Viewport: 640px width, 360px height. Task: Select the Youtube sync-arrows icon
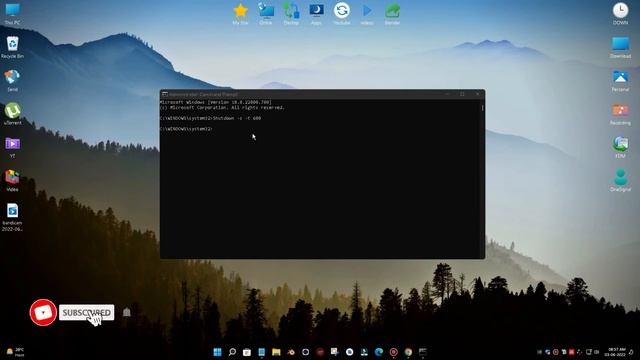[342, 13]
